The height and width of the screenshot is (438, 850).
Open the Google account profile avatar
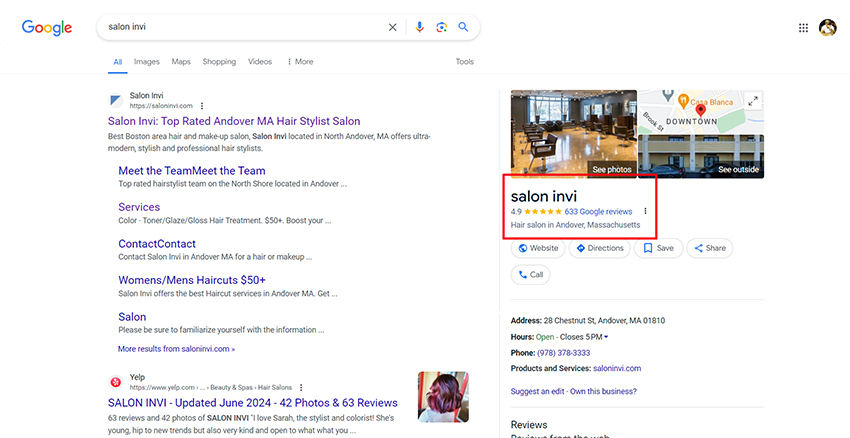(828, 28)
